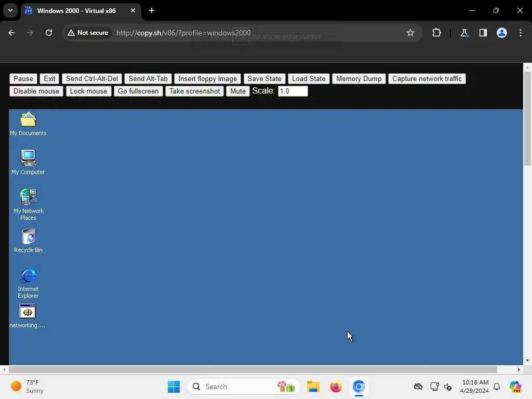Viewport: 532px width, 399px height.
Task: Click the cloud sync tray icon
Action: (x=418, y=387)
